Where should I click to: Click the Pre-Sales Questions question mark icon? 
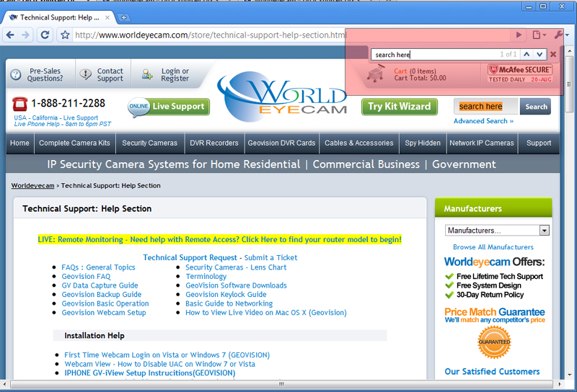[x=15, y=75]
